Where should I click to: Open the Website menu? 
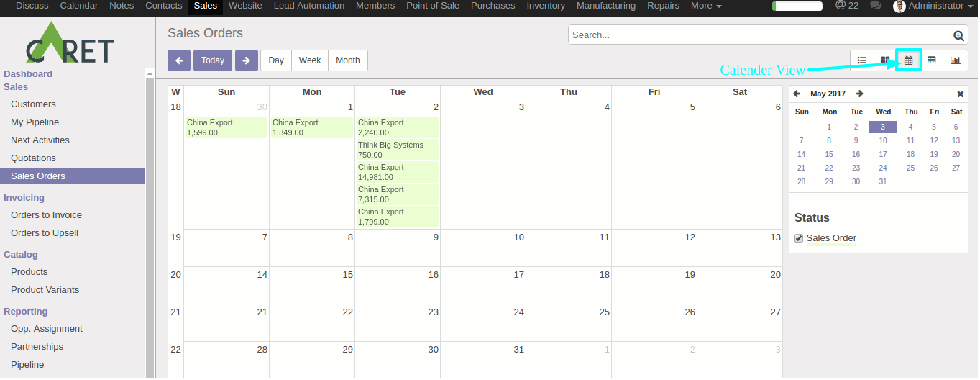click(245, 6)
